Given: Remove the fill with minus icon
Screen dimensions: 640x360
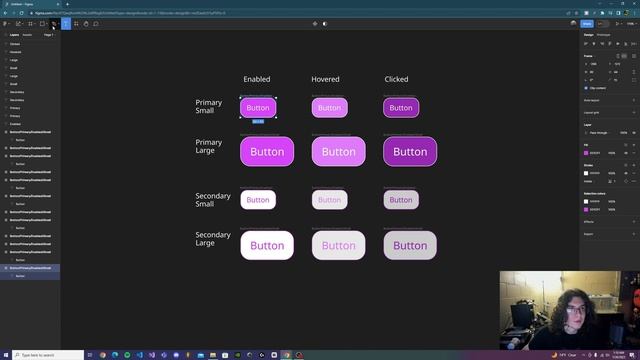Looking at the screenshot, I should (x=634, y=153).
